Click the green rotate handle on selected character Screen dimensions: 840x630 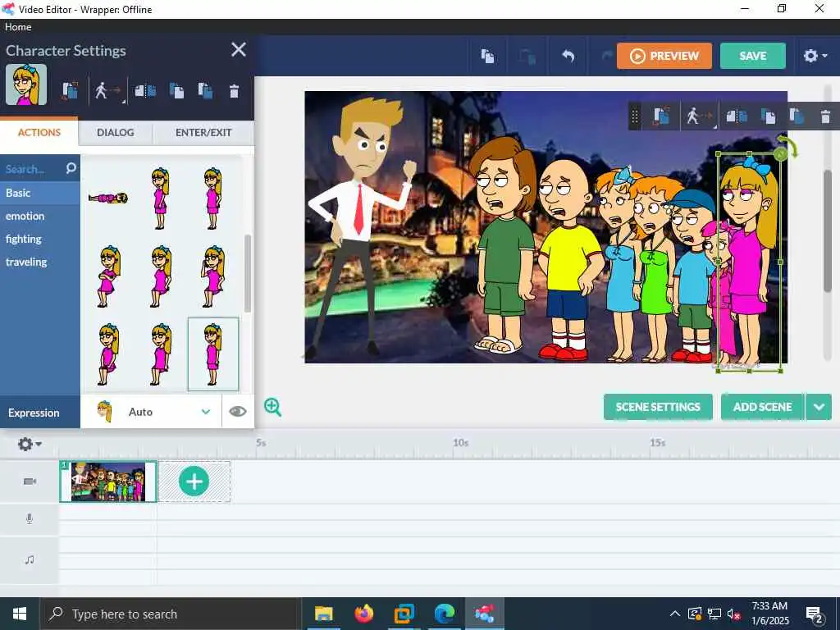click(781, 154)
